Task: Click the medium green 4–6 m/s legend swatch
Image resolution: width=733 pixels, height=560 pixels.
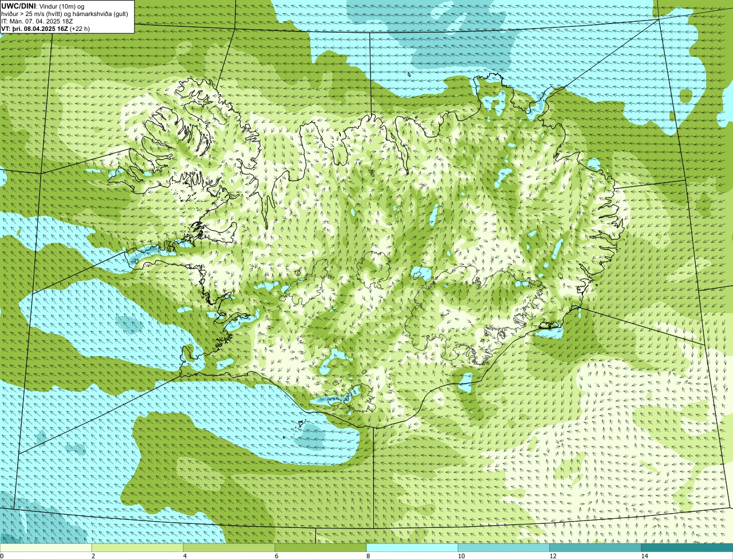Action: pyautogui.click(x=229, y=547)
